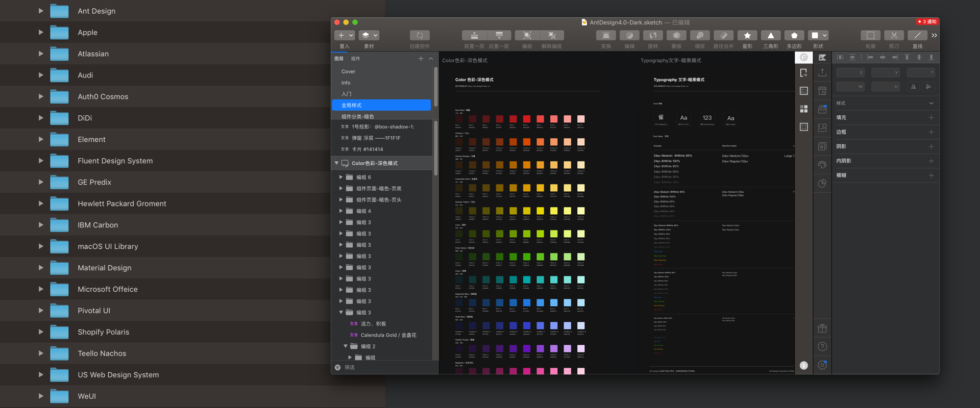
Task: Expand the 编组 6 layer group
Action: (x=341, y=177)
